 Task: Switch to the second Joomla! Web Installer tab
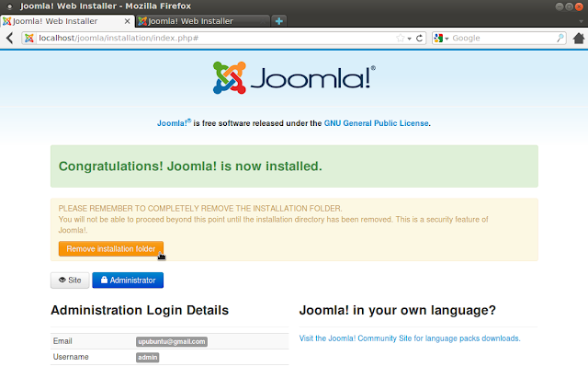[x=202, y=21]
